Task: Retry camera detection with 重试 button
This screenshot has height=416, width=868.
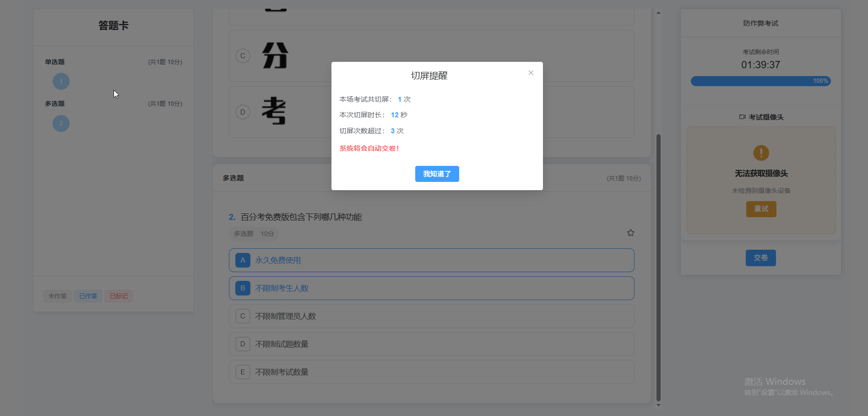Action: tap(760, 209)
